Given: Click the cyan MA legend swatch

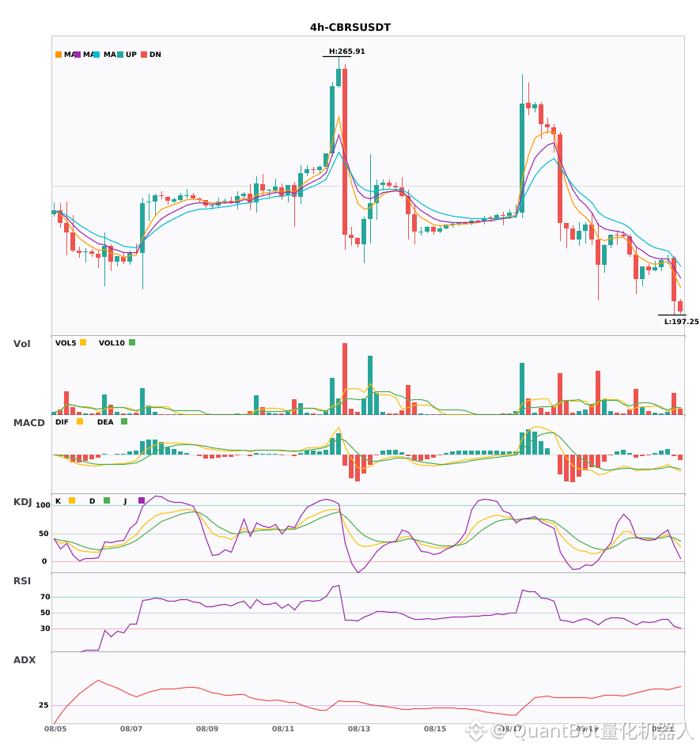Looking at the screenshot, I should tap(96, 55).
